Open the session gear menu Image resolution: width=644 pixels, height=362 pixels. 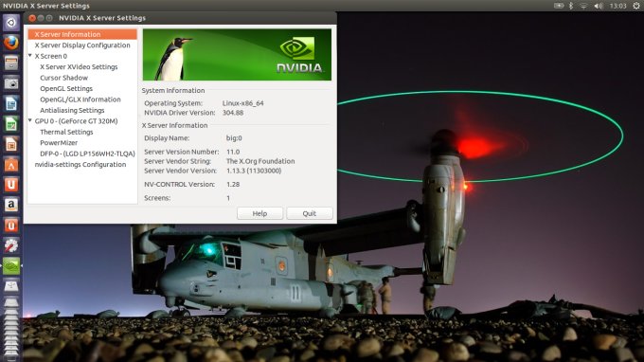tap(636, 6)
